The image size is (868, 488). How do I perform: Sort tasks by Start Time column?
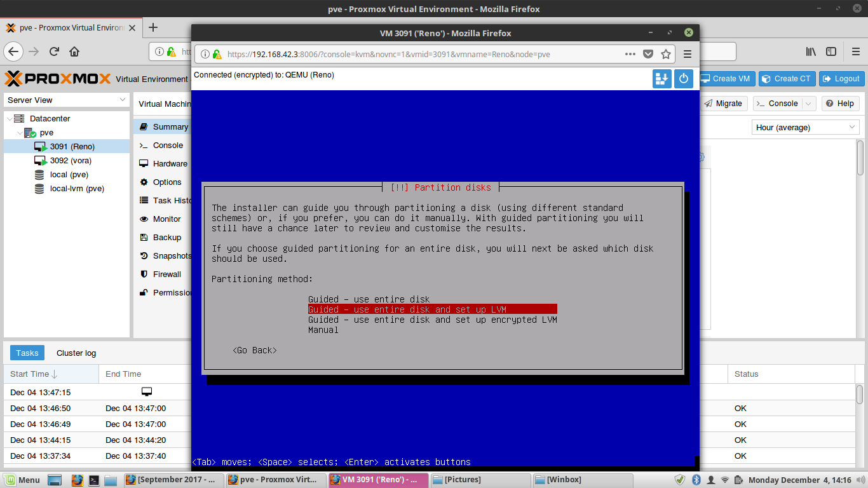tap(51, 374)
